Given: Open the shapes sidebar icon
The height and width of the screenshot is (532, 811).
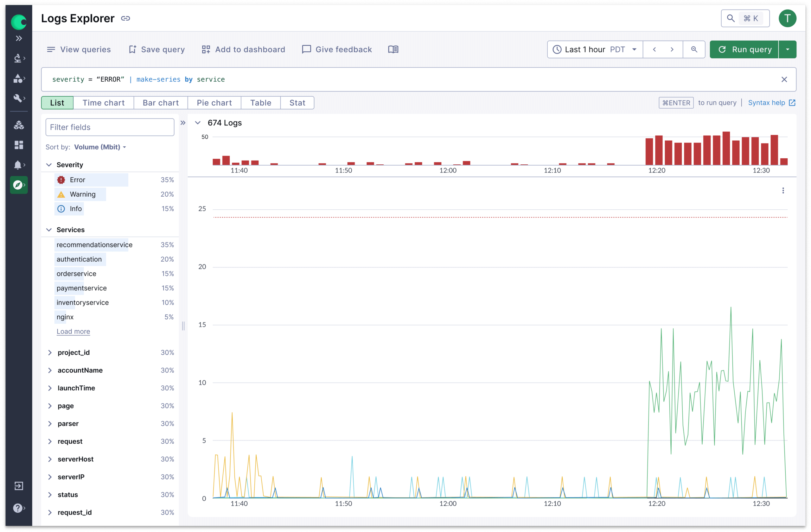Looking at the screenshot, I should click(19, 78).
